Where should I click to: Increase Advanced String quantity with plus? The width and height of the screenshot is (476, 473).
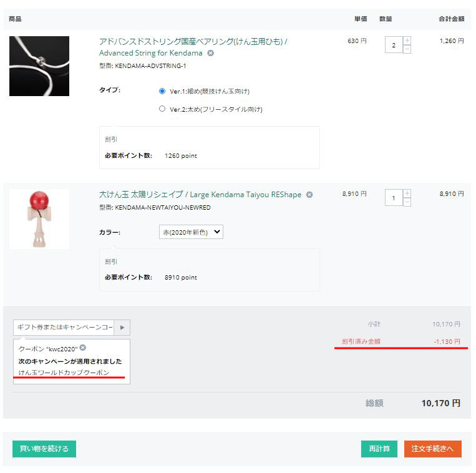pyautogui.click(x=407, y=41)
